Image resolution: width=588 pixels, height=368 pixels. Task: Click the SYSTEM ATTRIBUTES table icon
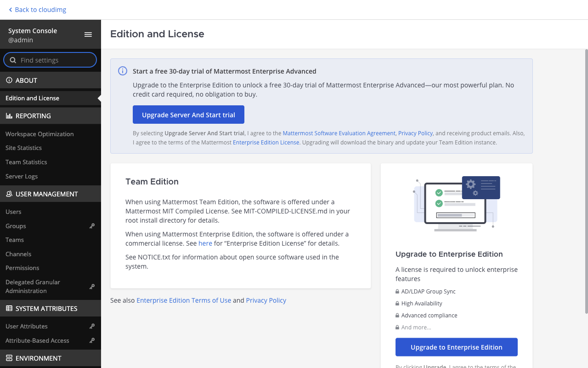pos(9,309)
